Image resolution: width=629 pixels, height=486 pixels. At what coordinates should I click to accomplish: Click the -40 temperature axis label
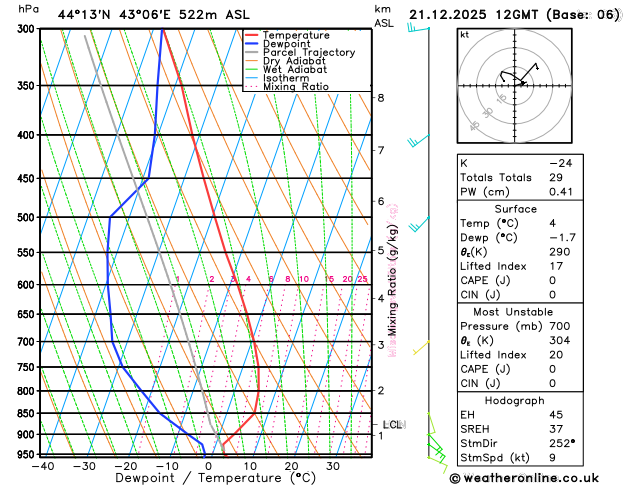(43, 466)
